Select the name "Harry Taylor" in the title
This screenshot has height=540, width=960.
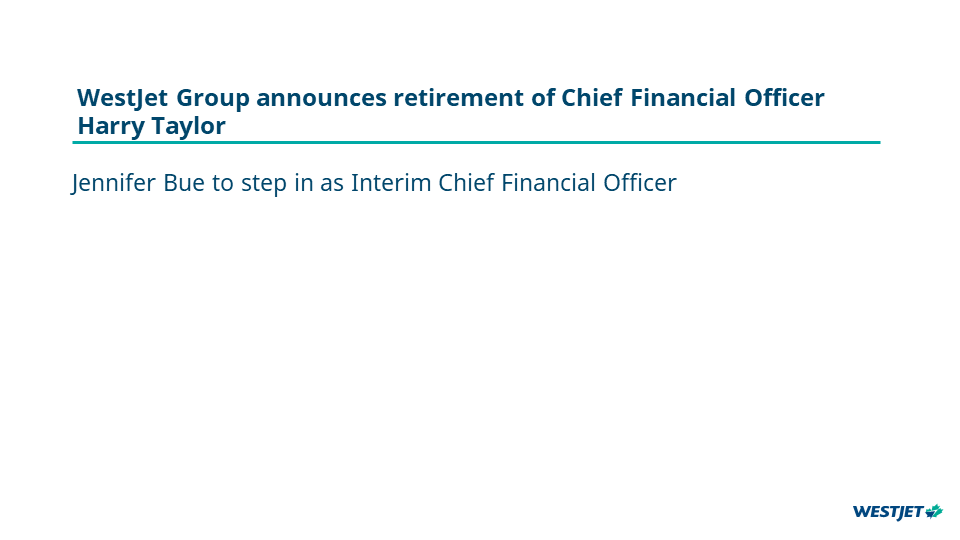151,127
